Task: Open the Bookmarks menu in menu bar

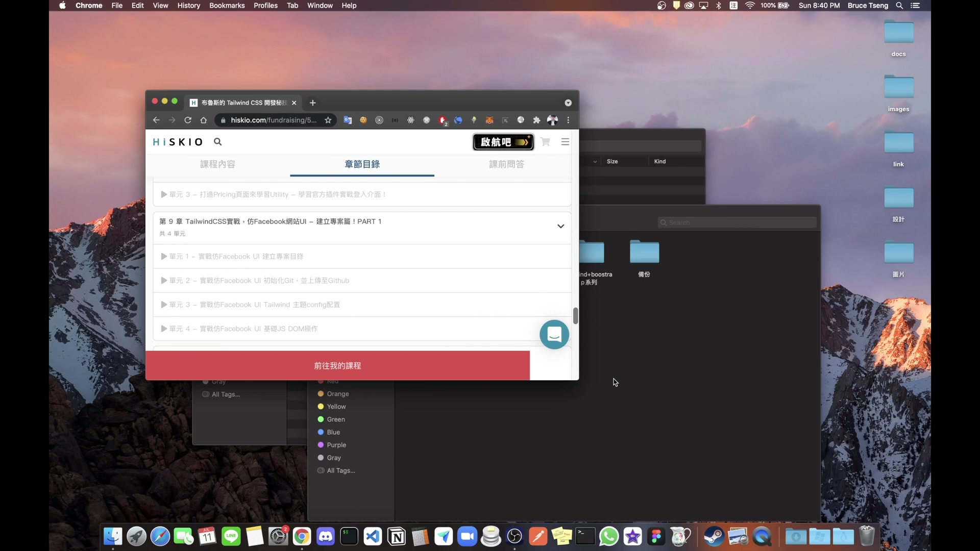Action: click(x=227, y=6)
